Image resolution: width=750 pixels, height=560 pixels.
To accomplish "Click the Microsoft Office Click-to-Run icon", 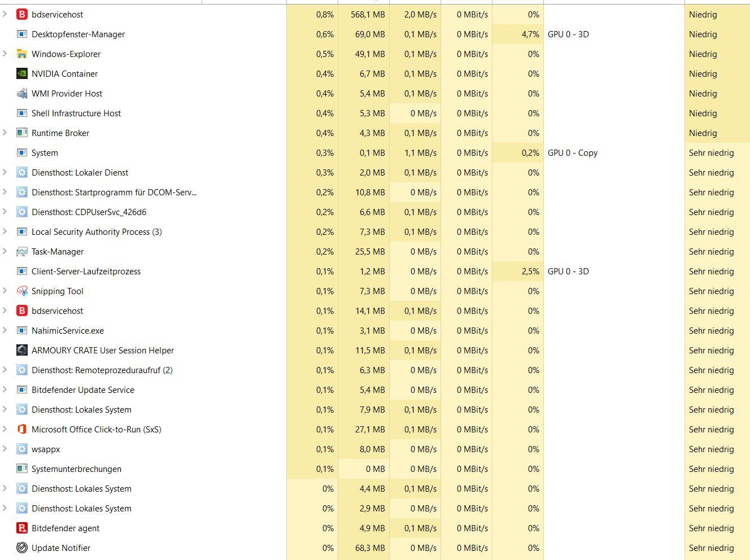I will click(x=21, y=430).
